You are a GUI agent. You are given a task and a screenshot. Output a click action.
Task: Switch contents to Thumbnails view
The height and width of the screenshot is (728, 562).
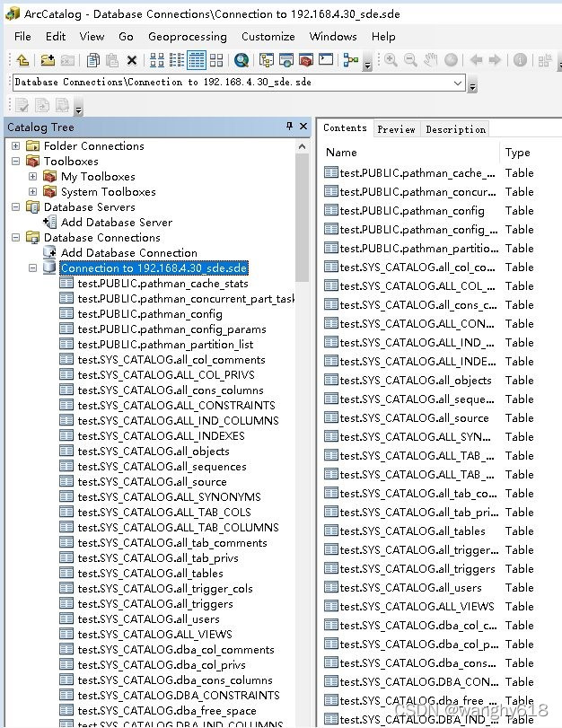tap(216, 60)
